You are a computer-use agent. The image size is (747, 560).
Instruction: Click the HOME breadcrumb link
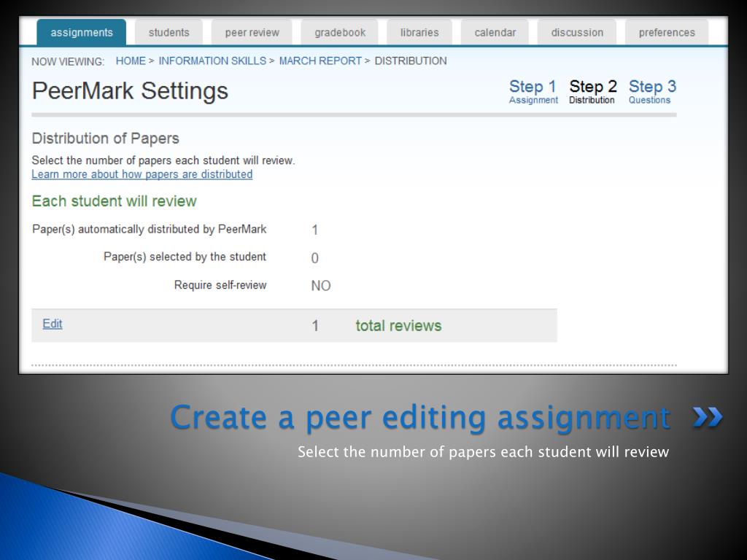point(131,61)
